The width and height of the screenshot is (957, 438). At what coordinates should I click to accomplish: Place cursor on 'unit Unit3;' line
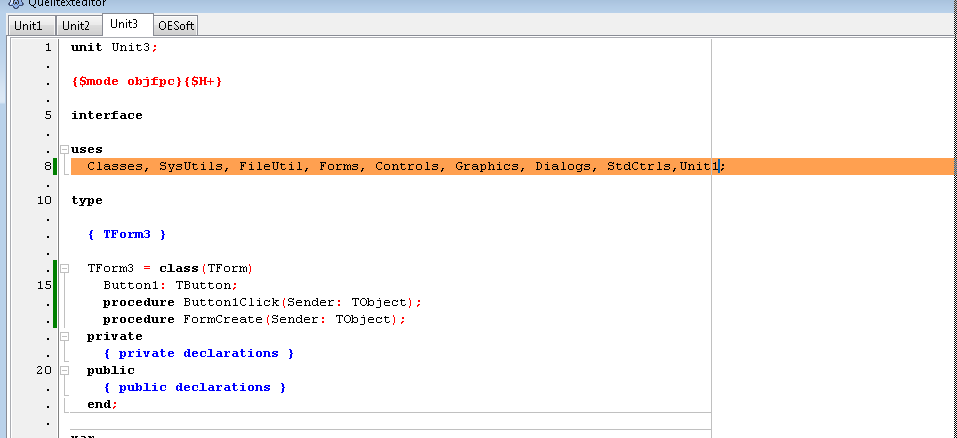pos(114,47)
